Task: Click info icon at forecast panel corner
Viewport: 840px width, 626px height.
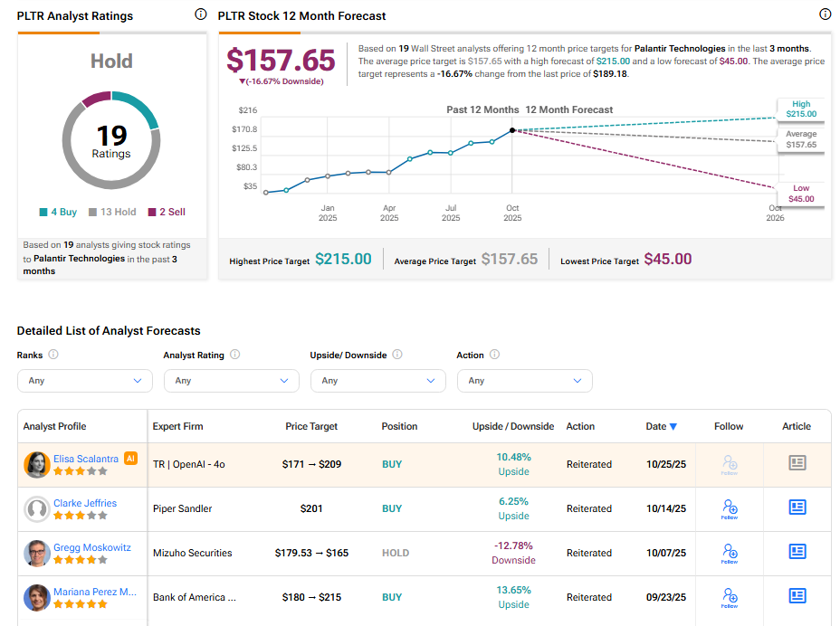Action: click(x=825, y=14)
